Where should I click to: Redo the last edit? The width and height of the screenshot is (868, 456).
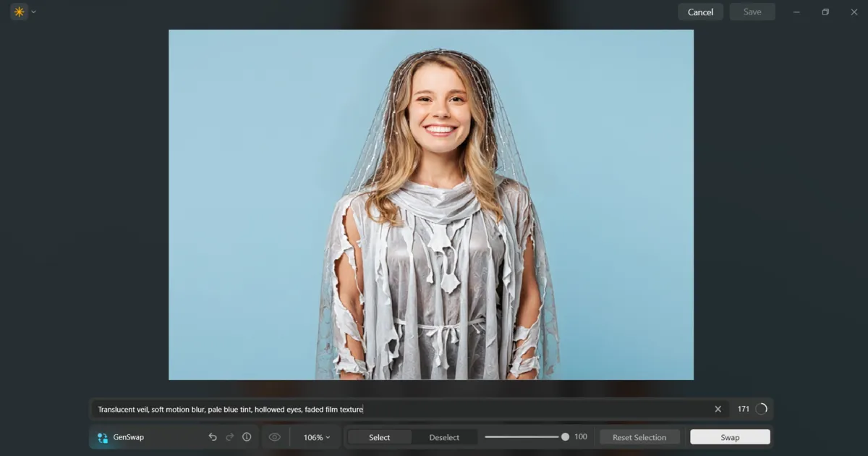pos(229,437)
